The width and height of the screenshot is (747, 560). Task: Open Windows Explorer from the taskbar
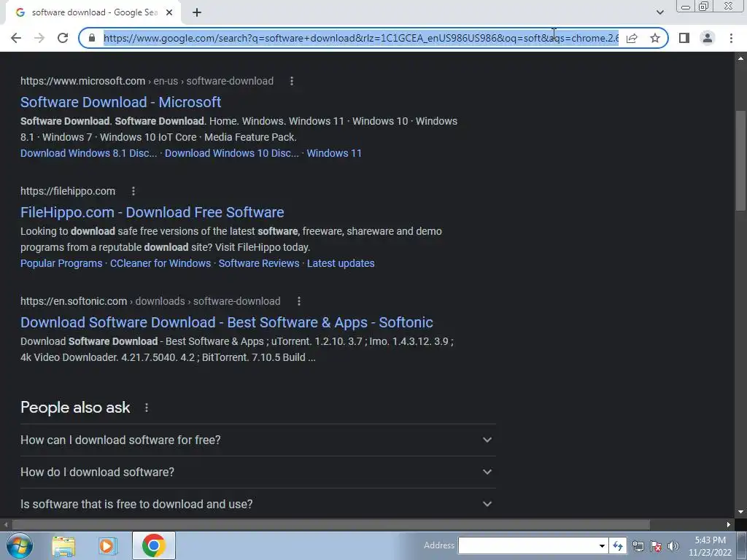click(x=63, y=545)
